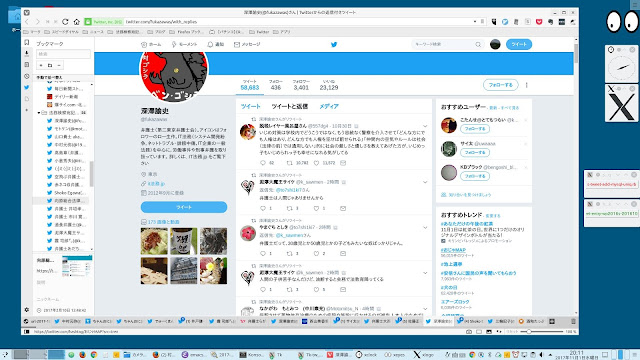The height and width of the screenshot is (360, 640).
Task: Follow suggested user KDブラック
Action: click(x=475, y=176)
